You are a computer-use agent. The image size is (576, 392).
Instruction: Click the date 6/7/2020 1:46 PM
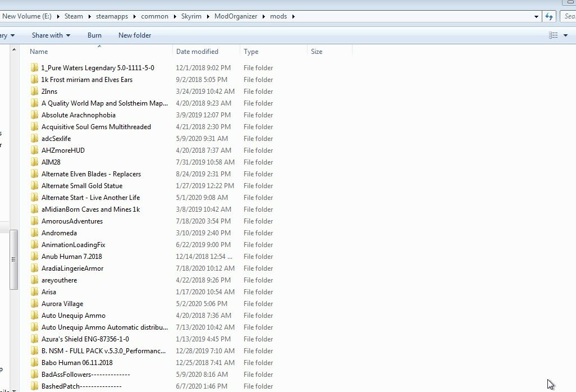[x=202, y=386]
